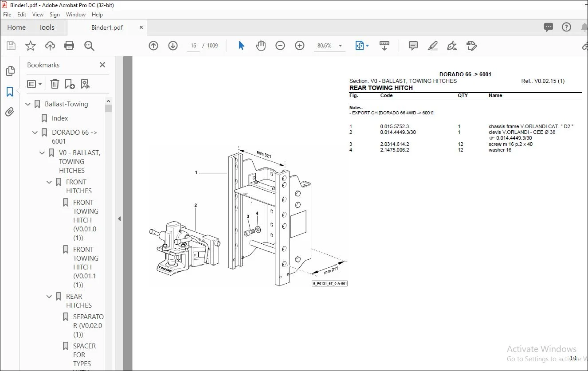
Task: Go to the next page with down arrow
Action: point(173,46)
